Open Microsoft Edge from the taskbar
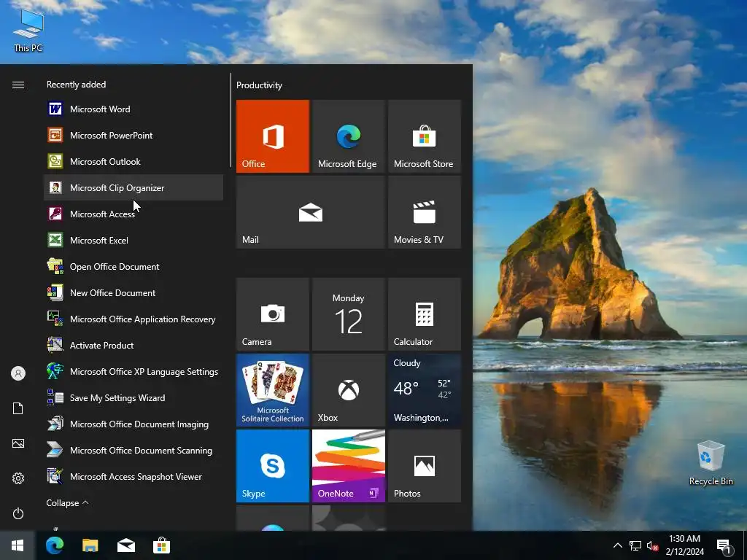The image size is (747, 560). click(55, 545)
